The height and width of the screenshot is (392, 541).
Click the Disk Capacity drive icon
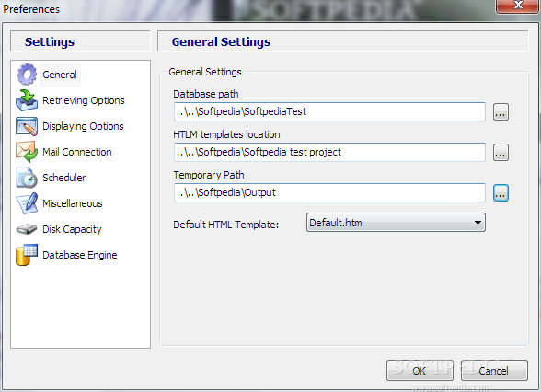tap(27, 229)
